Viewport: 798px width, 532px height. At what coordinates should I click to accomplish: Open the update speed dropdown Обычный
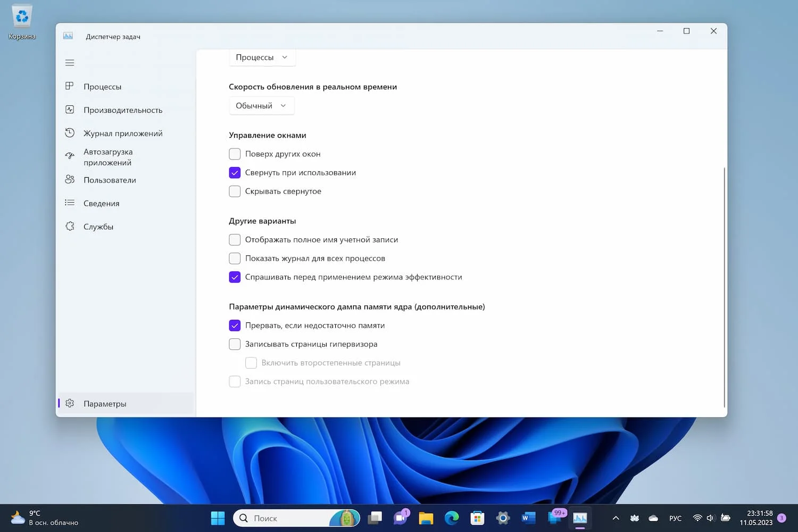(261, 105)
